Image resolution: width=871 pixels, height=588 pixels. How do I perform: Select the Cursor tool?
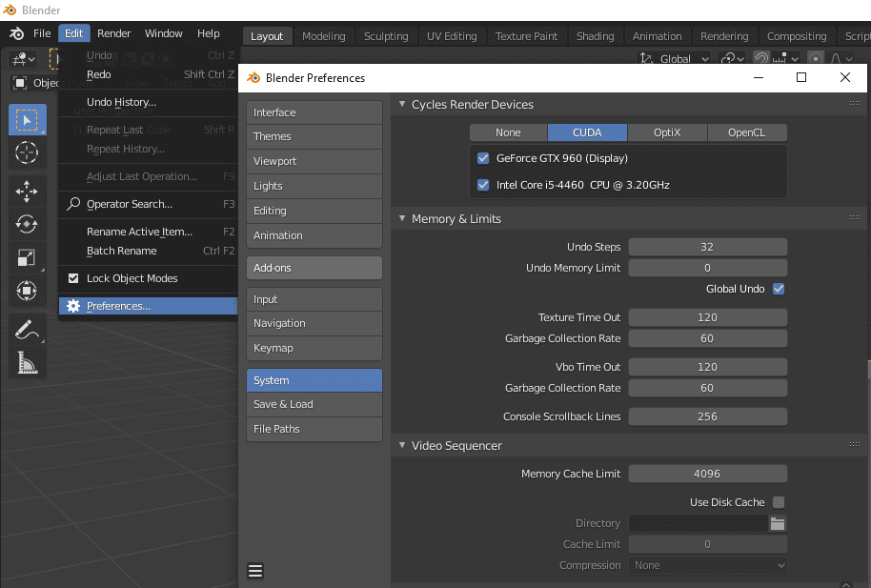point(27,152)
